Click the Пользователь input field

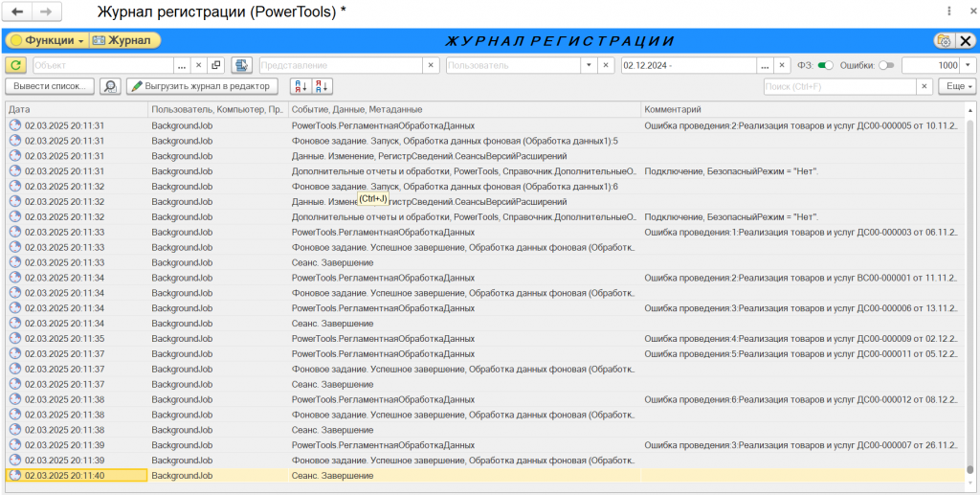tap(513, 65)
